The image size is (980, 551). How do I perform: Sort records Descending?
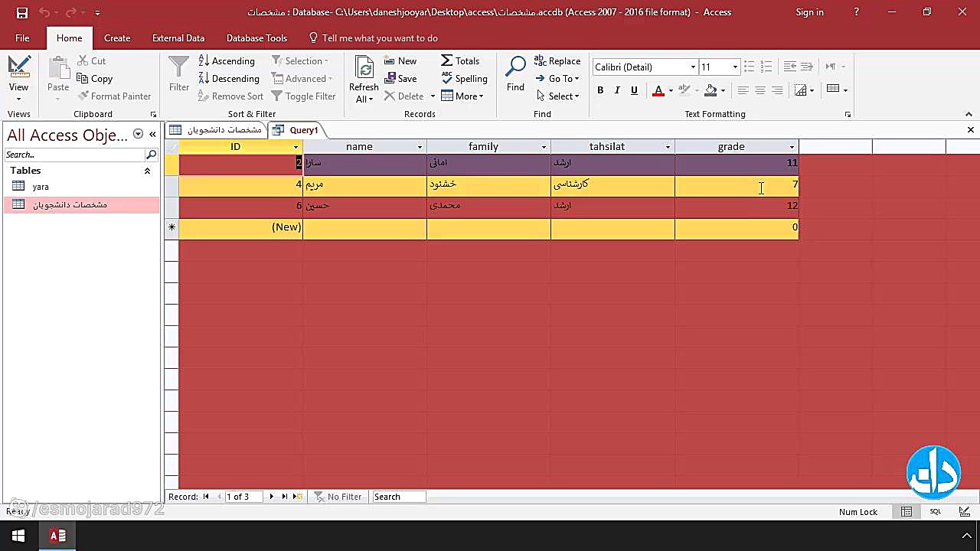click(x=229, y=79)
